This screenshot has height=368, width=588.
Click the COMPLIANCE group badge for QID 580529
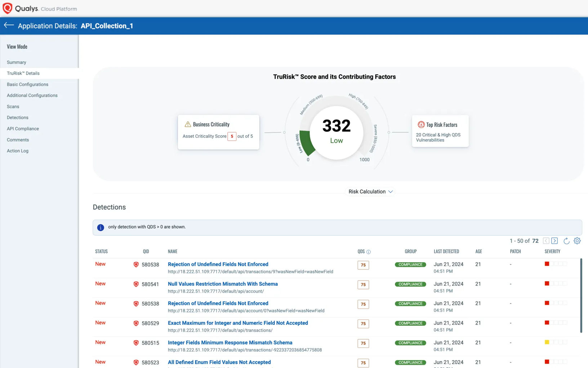(410, 323)
